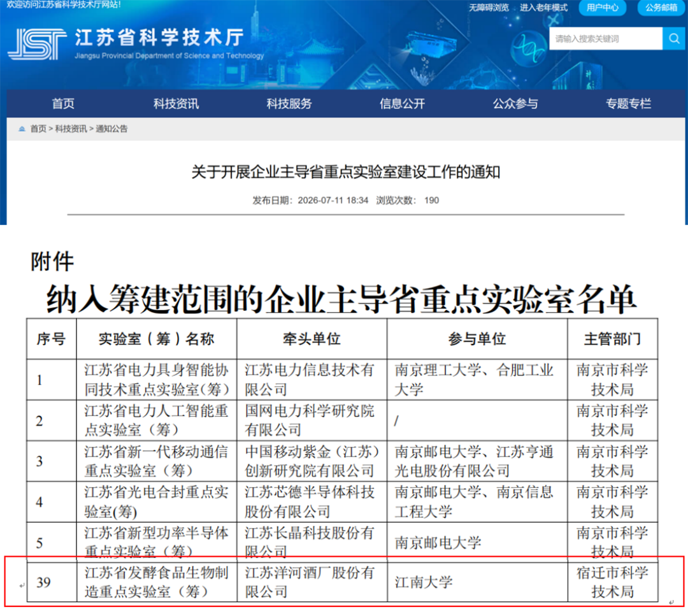
Task: Open the 科技资讯 navigation menu
Action: [176, 104]
